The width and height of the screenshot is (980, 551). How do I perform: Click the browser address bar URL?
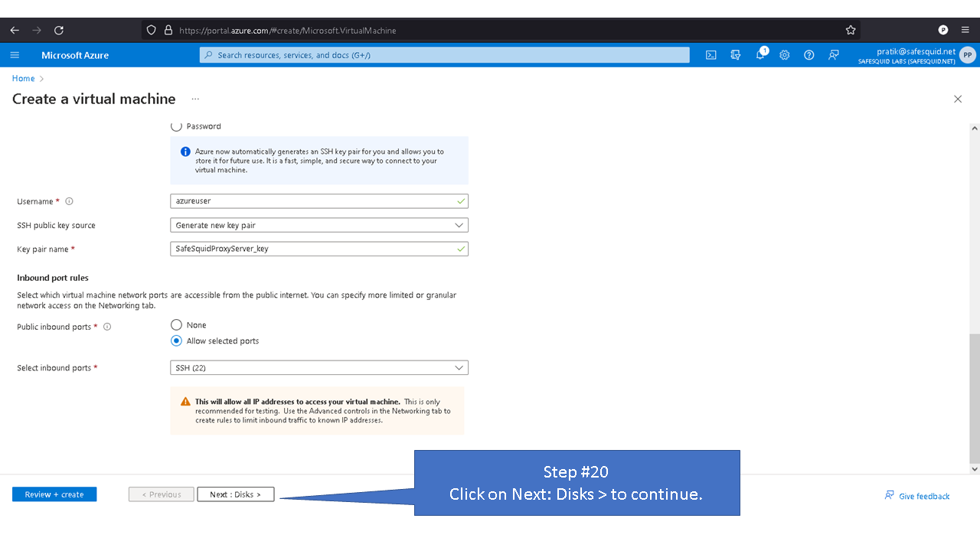click(x=287, y=31)
